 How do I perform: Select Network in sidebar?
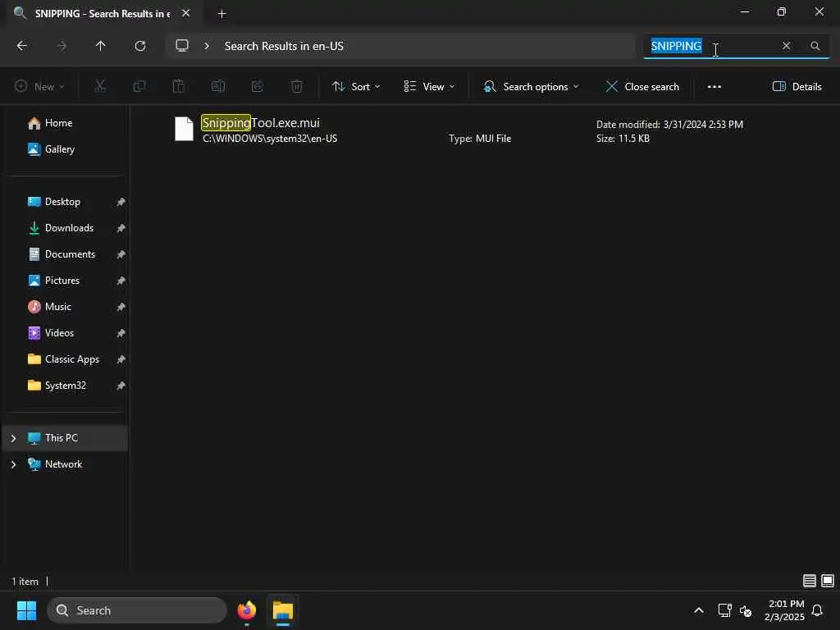pyautogui.click(x=63, y=464)
